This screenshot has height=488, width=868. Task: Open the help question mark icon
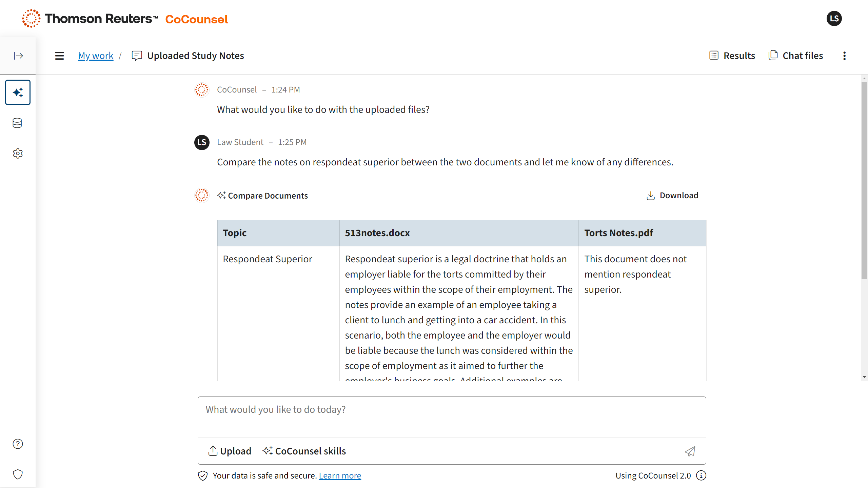18,444
